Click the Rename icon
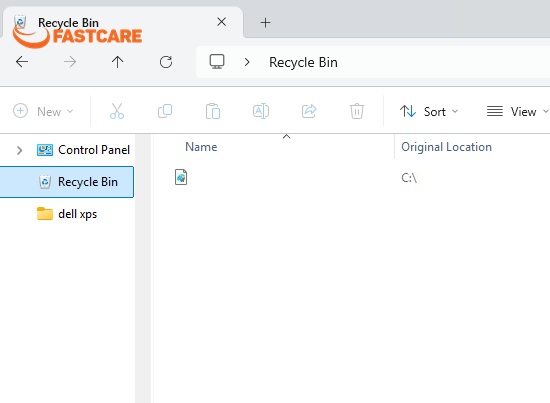550x403 pixels. [261, 111]
